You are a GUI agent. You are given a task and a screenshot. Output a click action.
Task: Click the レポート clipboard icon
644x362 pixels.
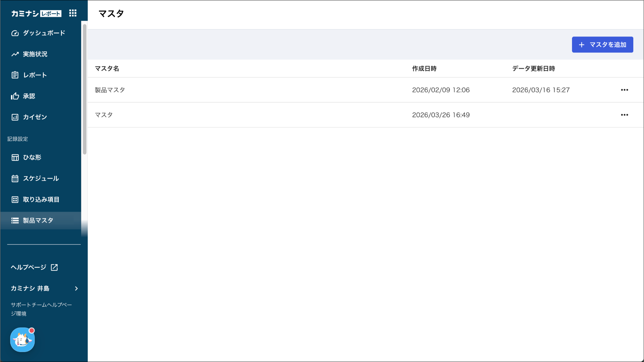click(15, 75)
